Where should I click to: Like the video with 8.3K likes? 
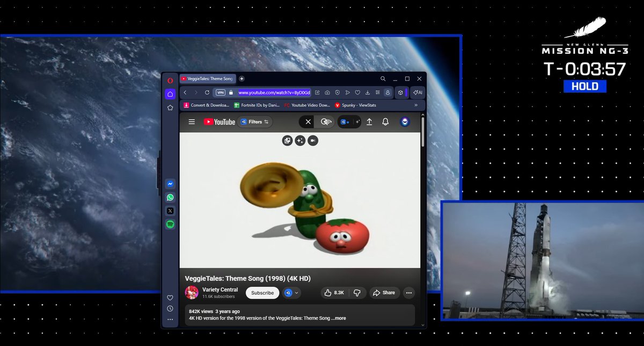coord(334,293)
